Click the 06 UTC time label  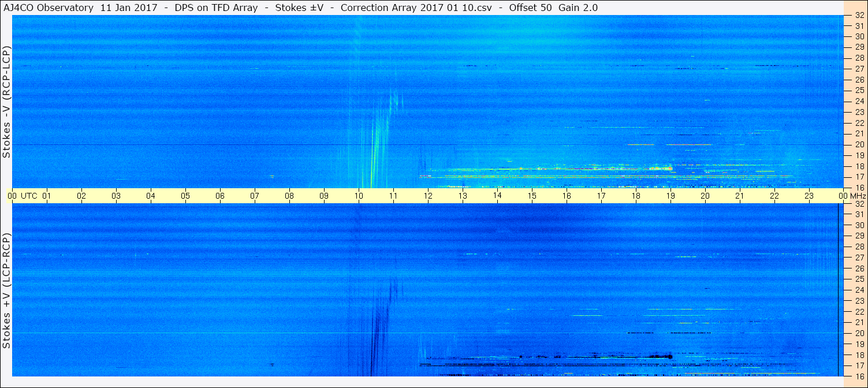220,196
